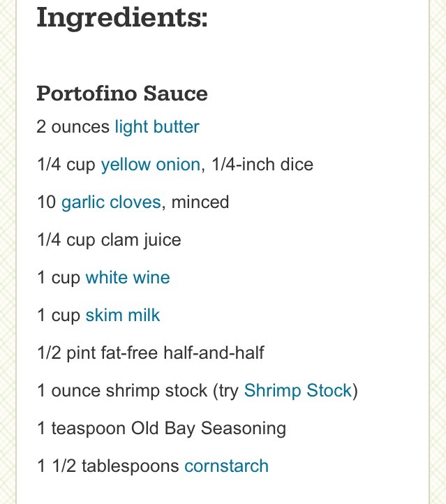
Task: Click the Portofino Sauce subheading
Action: [x=122, y=94]
